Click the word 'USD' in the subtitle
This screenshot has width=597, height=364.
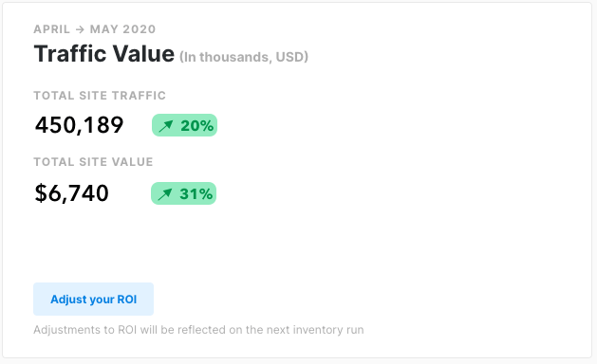[x=290, y=57]
